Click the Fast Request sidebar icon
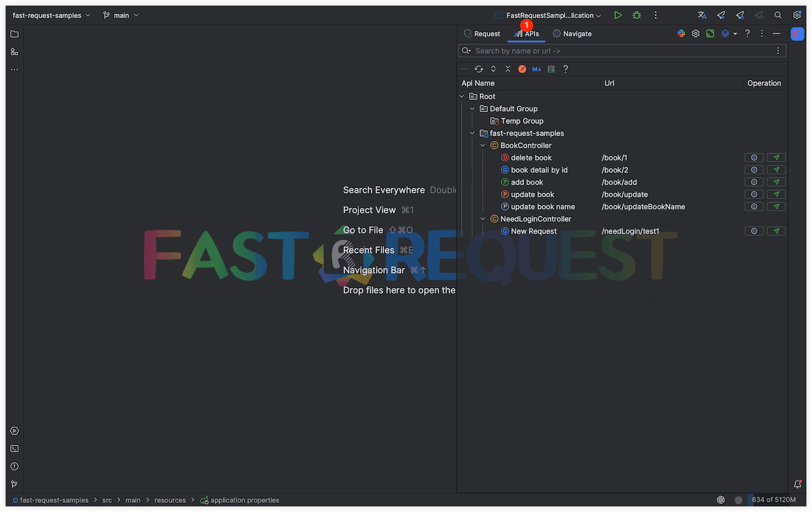 coord(797,34)
